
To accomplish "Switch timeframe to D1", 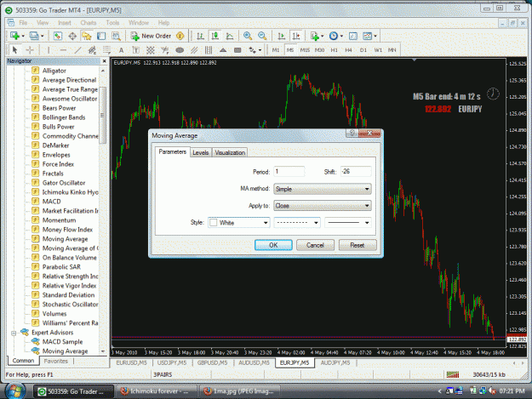I will tap(363, 50).
